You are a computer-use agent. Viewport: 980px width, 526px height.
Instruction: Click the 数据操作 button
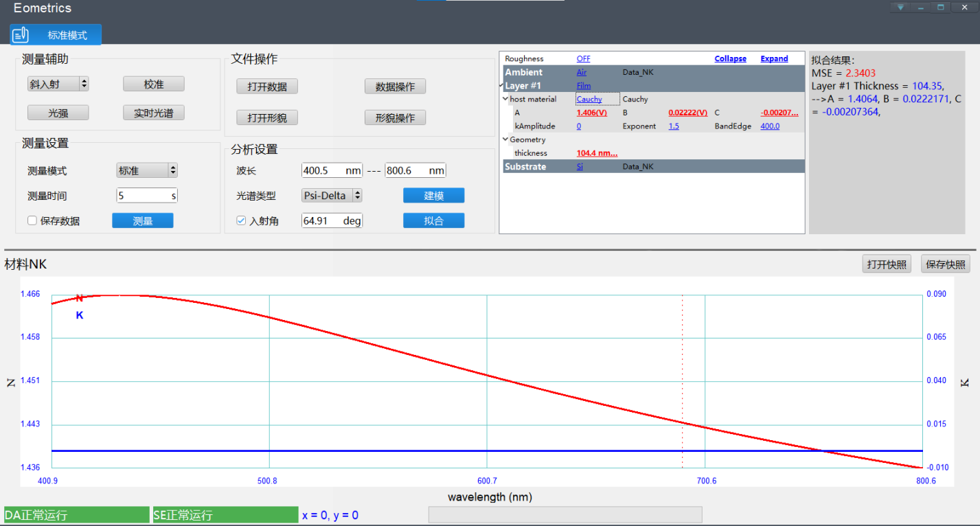click(x=395, y=87)
